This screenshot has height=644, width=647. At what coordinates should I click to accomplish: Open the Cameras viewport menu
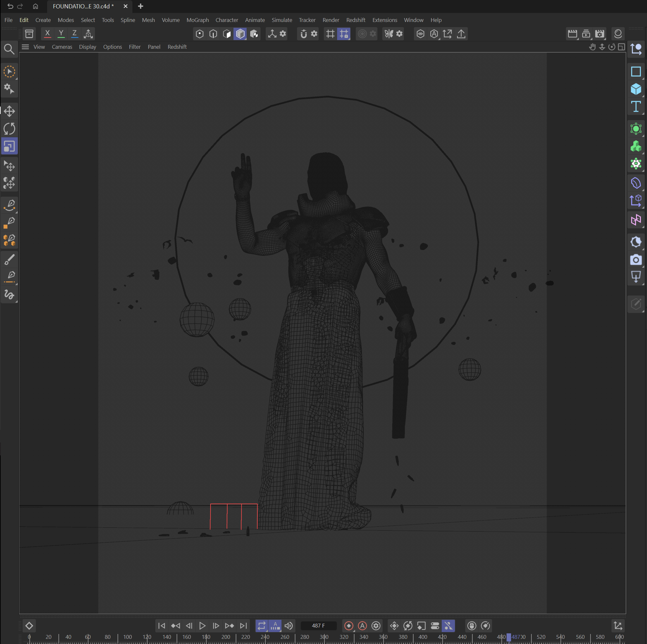click(62, 47)
